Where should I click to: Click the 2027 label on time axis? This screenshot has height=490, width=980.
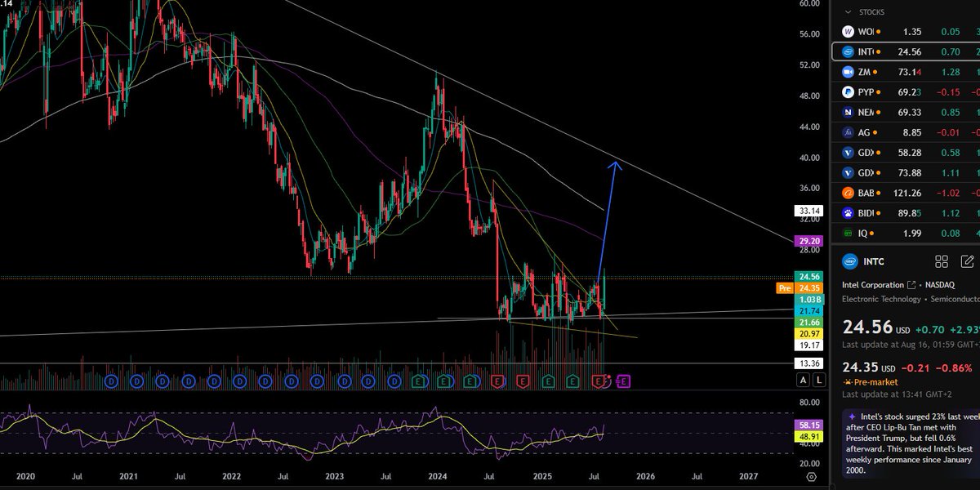748,475
